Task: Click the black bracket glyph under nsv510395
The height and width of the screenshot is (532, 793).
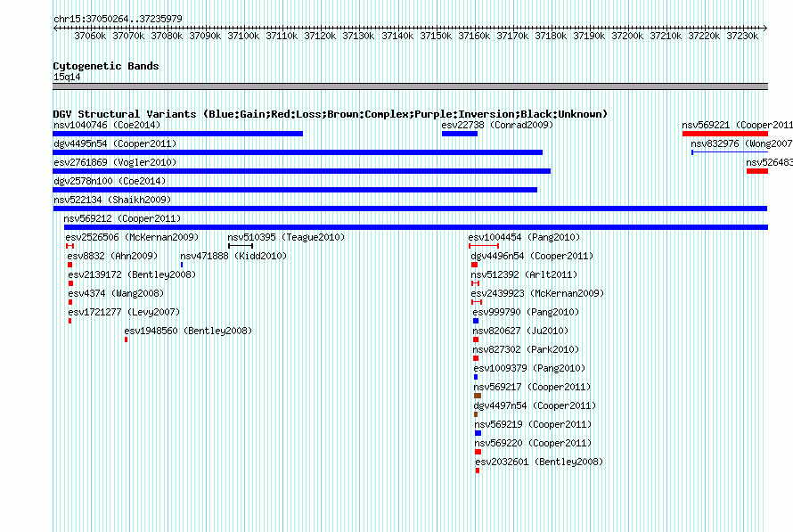Action: (x=241, y=246)
